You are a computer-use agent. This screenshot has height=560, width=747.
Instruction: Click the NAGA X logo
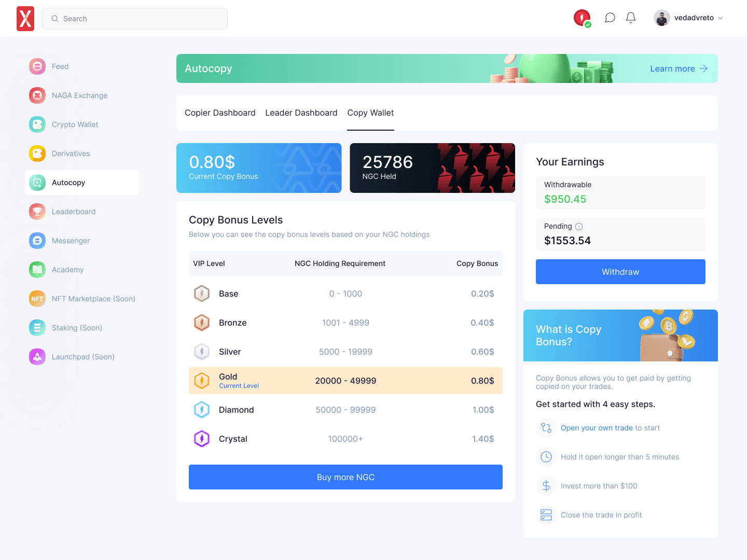(x=25, y=19)
